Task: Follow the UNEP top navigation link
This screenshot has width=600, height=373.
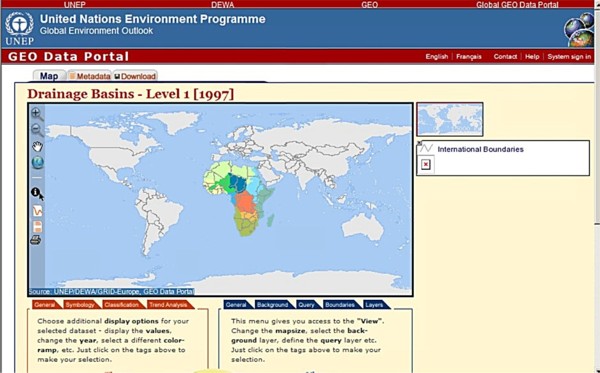Action: (x=75, y=5)
